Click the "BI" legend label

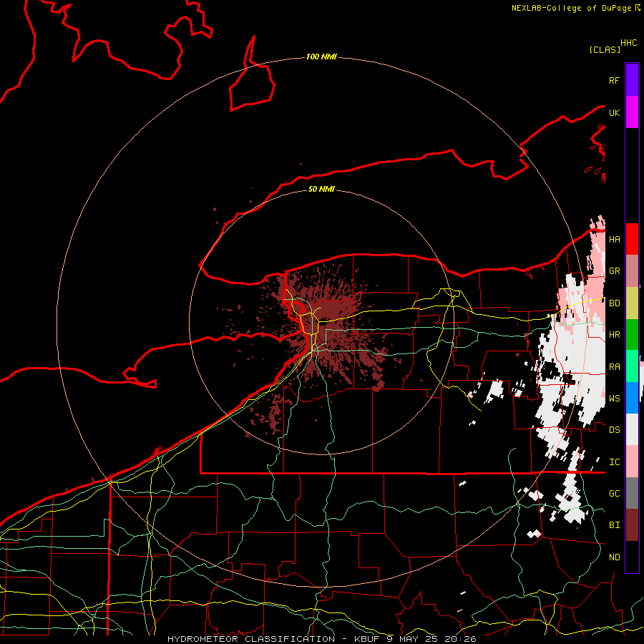coord(614,525)
